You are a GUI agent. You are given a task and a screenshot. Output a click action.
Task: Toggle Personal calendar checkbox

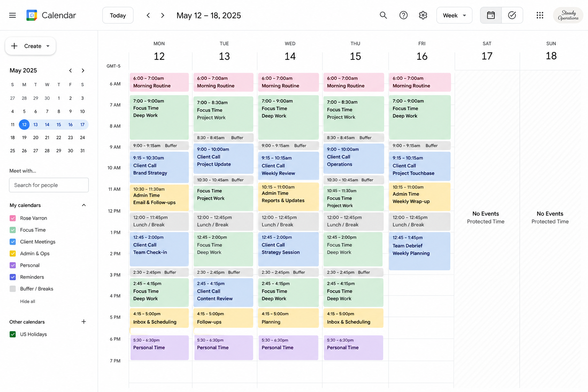pyautogui.click(x=13, y=265)
